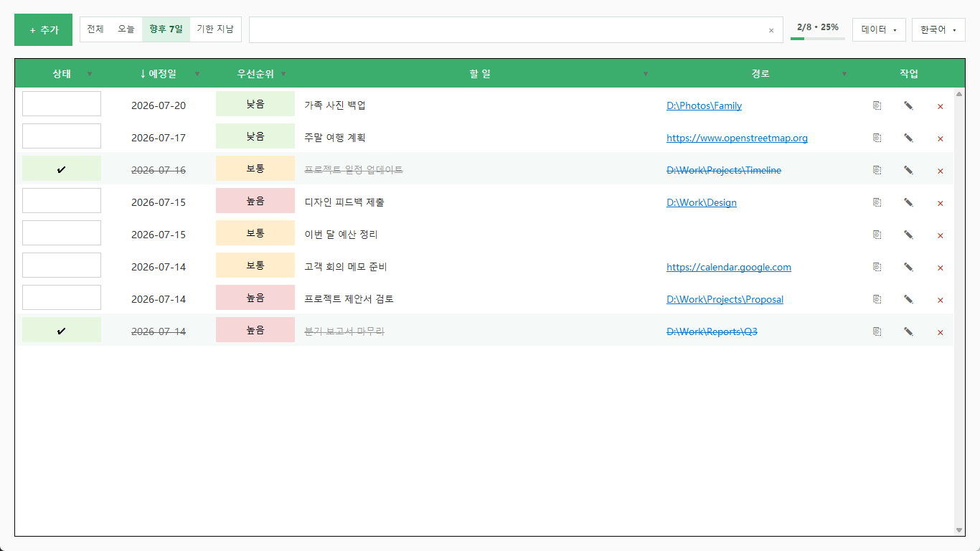Check off 고객 회의 메모 준비
Screen dimensions: 980x551
pyautogui.click(x=62, y=265)
